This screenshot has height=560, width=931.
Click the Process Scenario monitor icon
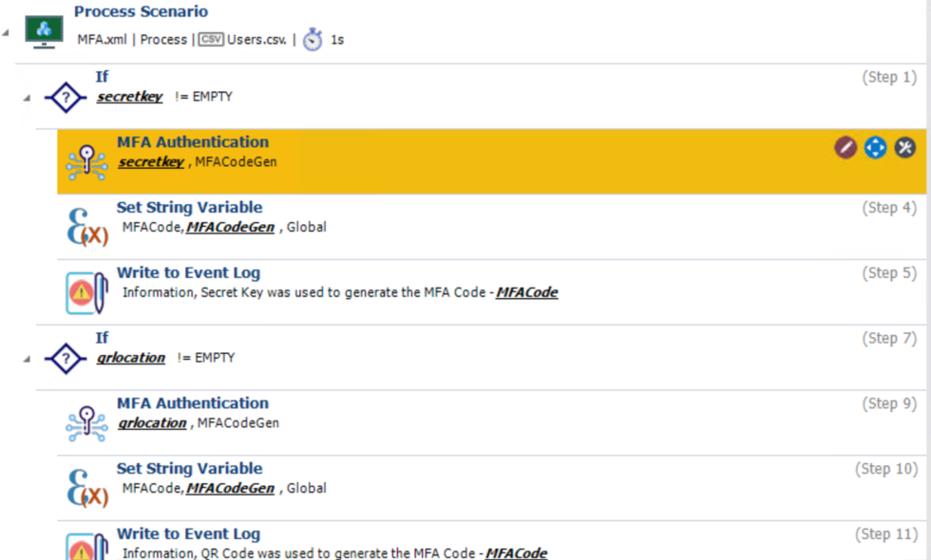pyautogui.click(x=44, y=31)
